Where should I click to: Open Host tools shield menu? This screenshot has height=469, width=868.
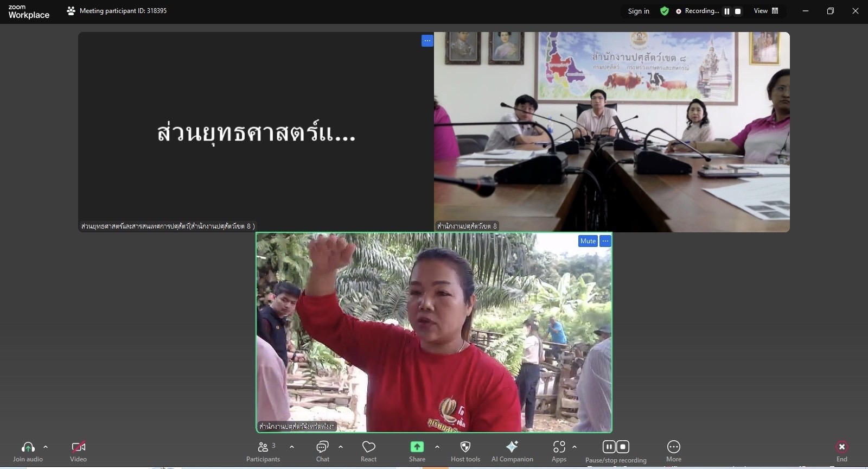pos(465,451)
